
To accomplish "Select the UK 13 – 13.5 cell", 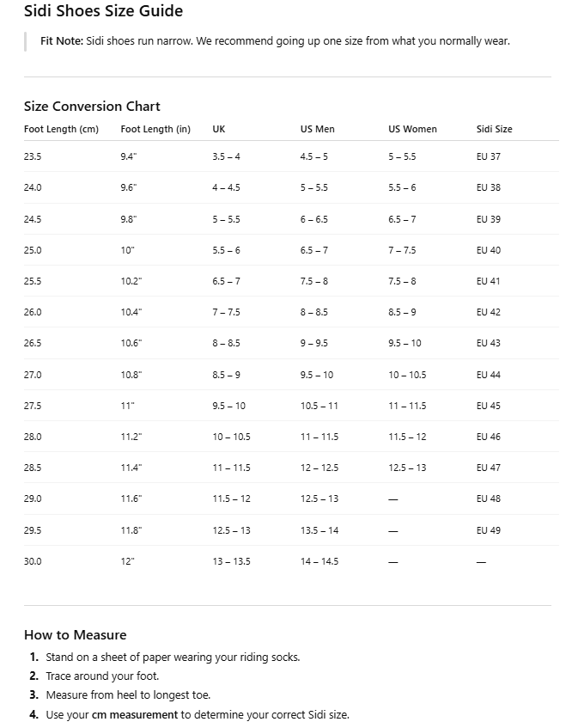I will [x=231, y=561].
